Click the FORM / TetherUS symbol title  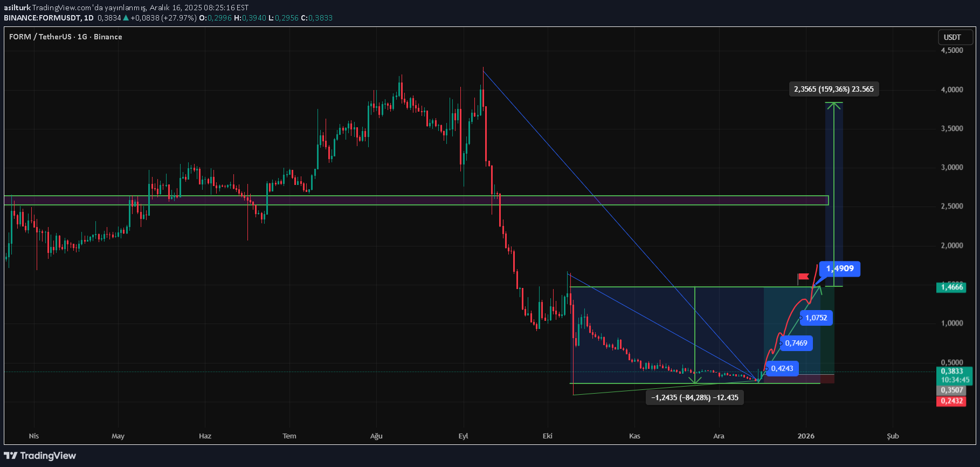[65, 37]
